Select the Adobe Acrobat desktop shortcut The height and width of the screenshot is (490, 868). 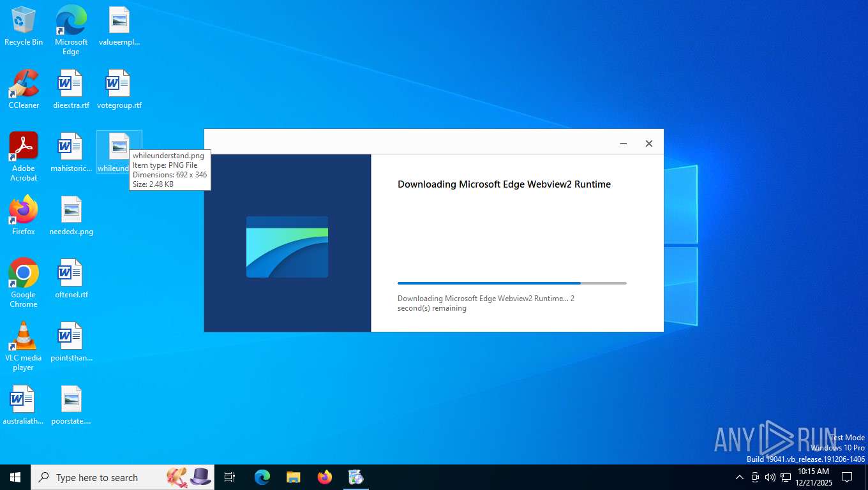coord(24,157)
